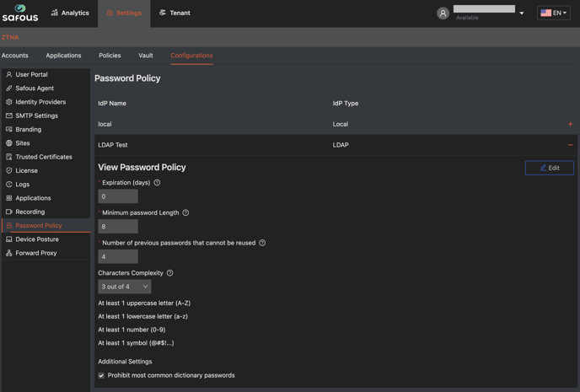Click help icon beside Characters Complexity
Screen dimensions: 580x392
pyautogui.click(x=170, y=273)
